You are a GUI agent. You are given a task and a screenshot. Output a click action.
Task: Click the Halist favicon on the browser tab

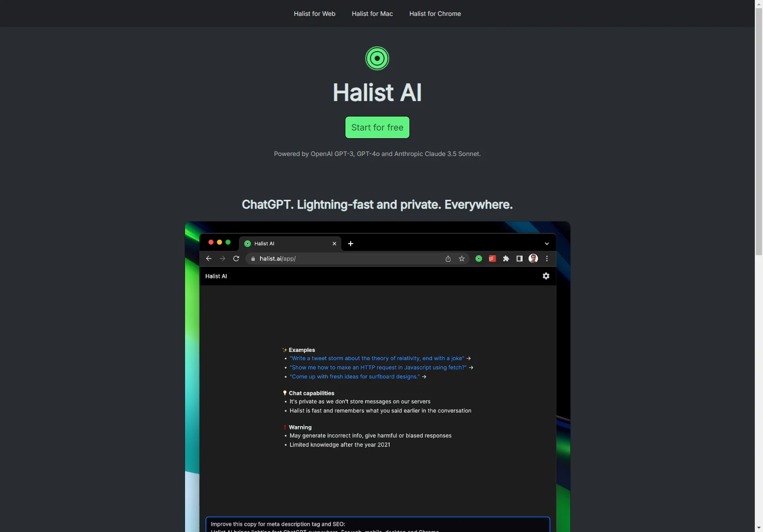point(248,244)
